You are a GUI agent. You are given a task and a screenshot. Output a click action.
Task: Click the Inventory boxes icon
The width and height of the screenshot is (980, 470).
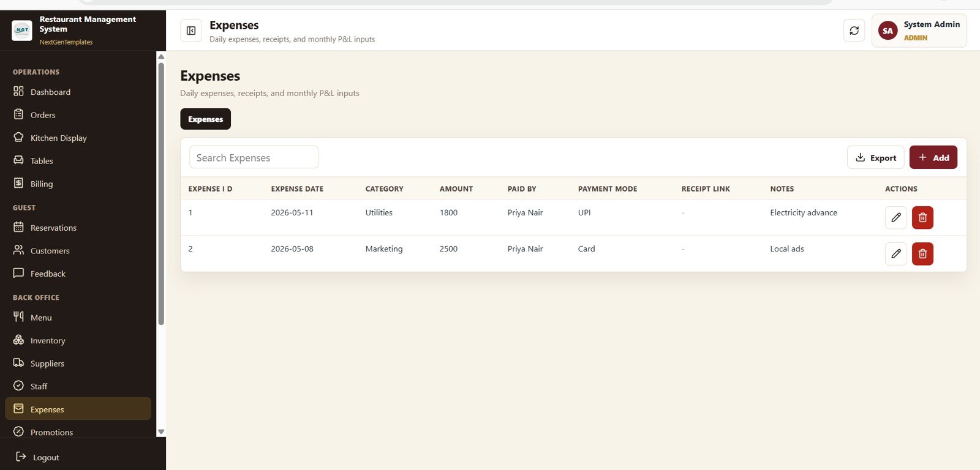coord(18,340)
